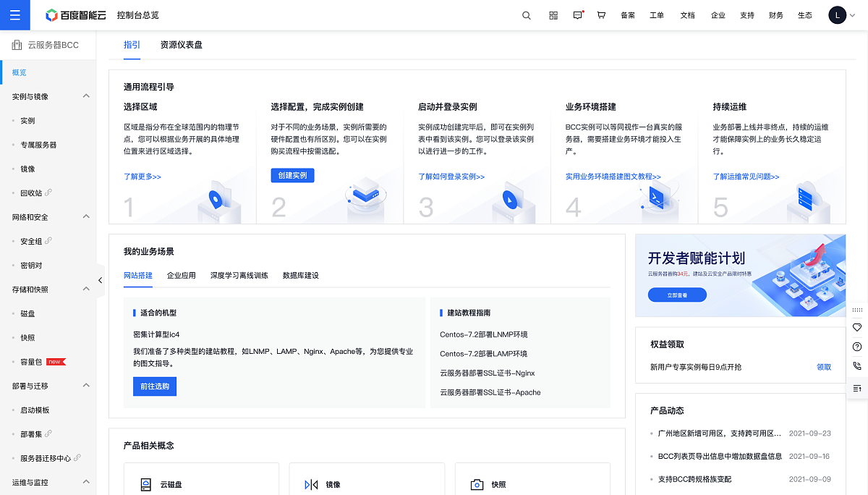Viewport: 868px width, 495px height.
Task: Click the list settings icon on right edge
Action: (857, 389)
